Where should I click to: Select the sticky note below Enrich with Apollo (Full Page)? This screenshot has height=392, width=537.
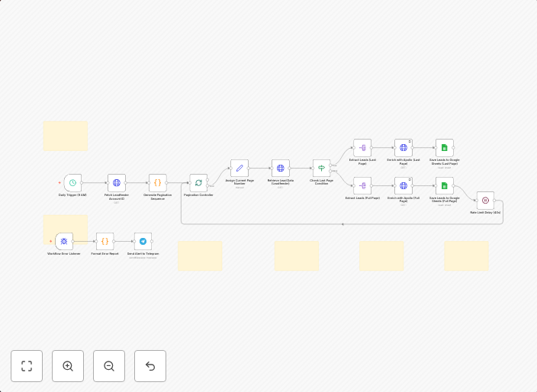coord(381,256)
